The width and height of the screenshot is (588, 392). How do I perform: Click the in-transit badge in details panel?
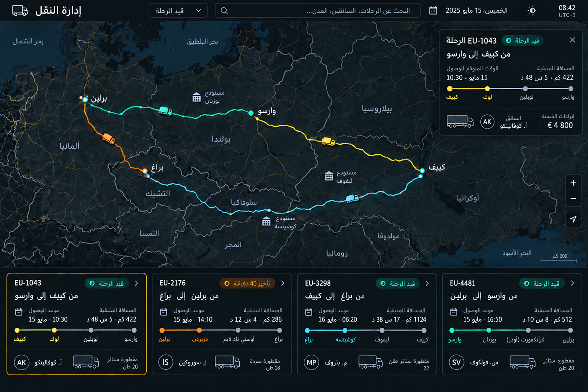coord(523,41)
